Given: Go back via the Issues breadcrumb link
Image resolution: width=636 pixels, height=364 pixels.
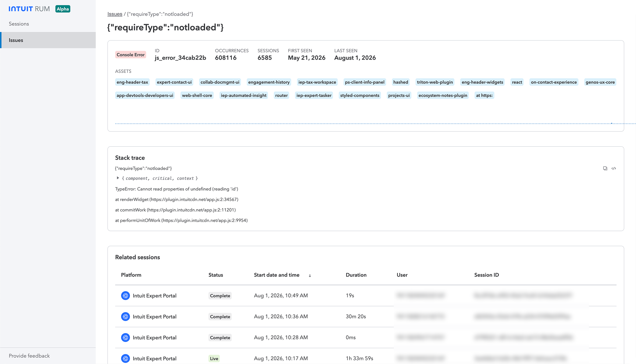Looking at the screenshot, I should (x=115, y=14).
